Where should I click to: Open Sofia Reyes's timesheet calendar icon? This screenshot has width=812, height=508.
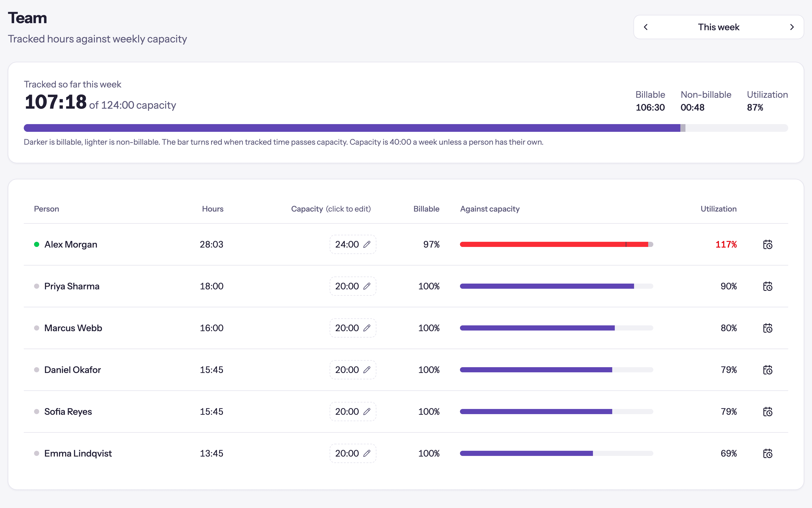[x=767, y=412]
